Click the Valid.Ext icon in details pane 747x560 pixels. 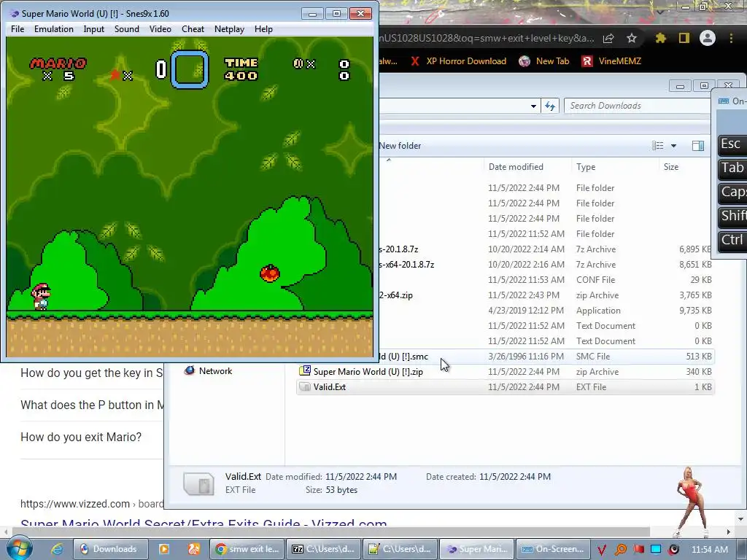coord(198,483)
